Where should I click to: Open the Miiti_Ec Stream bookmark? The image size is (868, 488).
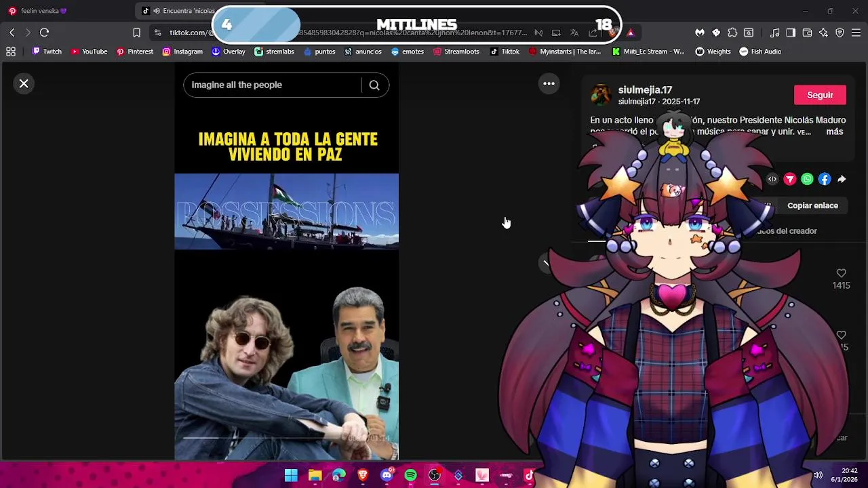click(648, 52)
